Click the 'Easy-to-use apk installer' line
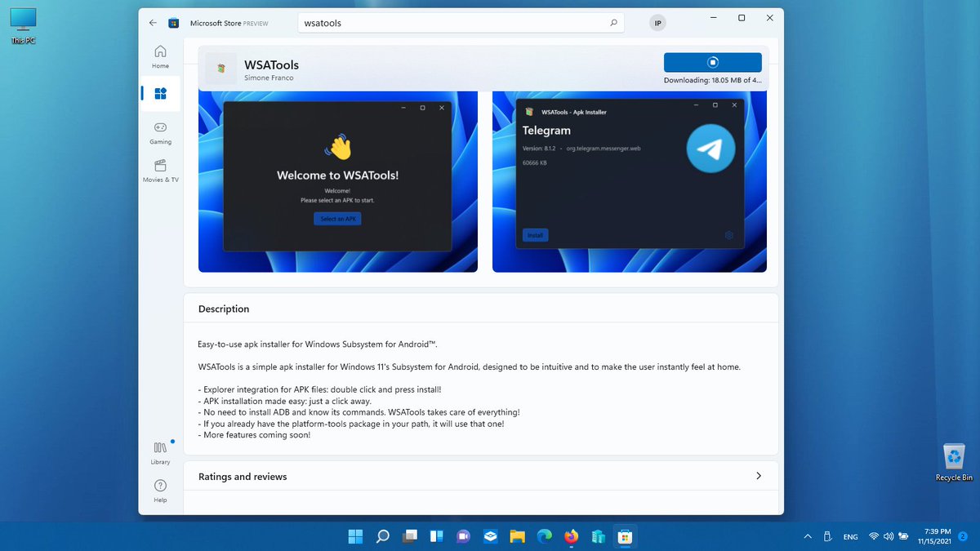Viewport: 980px width, 551px height. [x=318, y=344]
